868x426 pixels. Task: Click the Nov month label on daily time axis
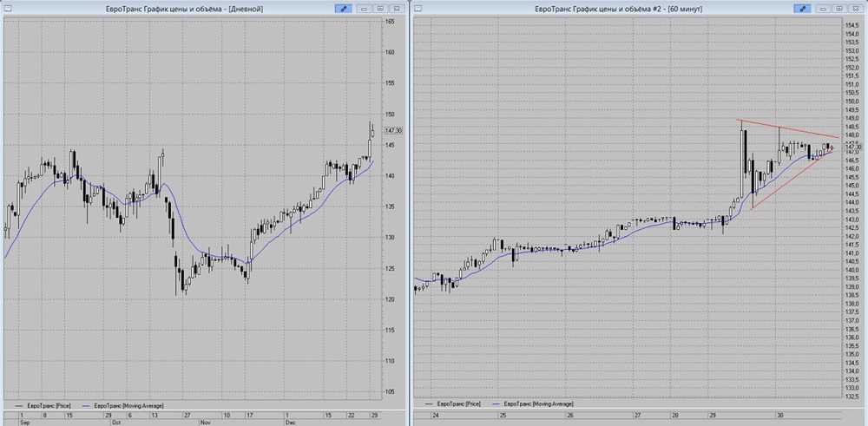point(204,422)
